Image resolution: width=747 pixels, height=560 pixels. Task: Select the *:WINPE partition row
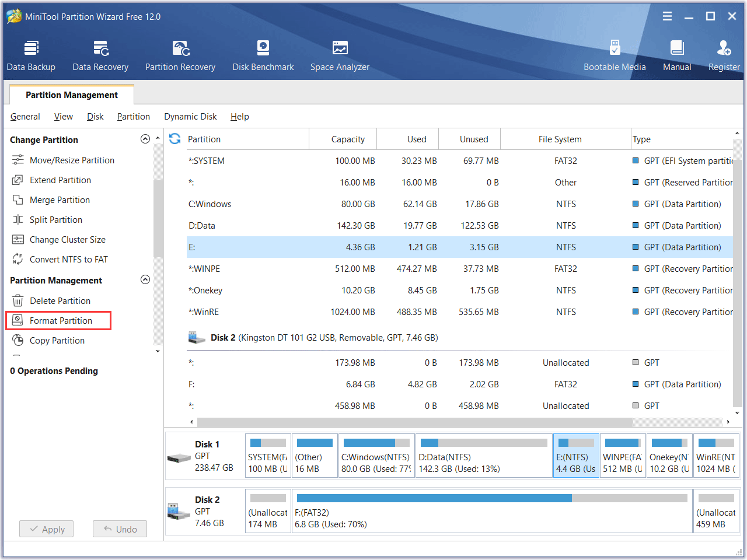[x=459, y=268]
